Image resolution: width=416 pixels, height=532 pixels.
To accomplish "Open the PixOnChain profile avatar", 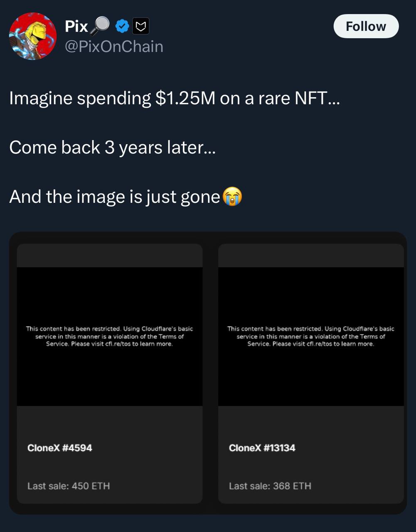I will [33, 36].
